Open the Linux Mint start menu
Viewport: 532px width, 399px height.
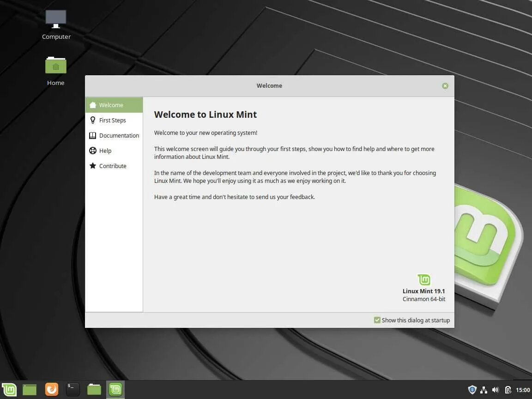[x=9, y=389]
